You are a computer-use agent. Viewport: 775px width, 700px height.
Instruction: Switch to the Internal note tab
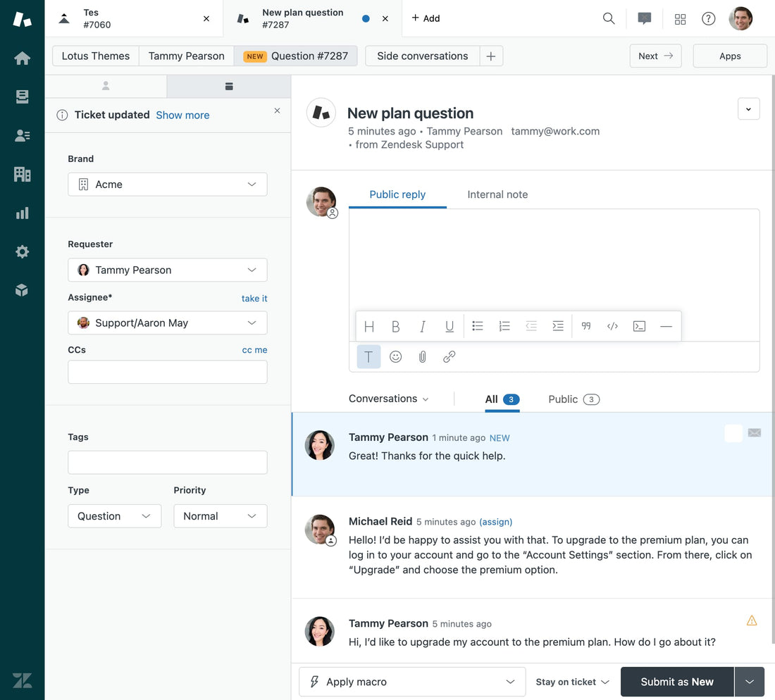click(497, 194)
